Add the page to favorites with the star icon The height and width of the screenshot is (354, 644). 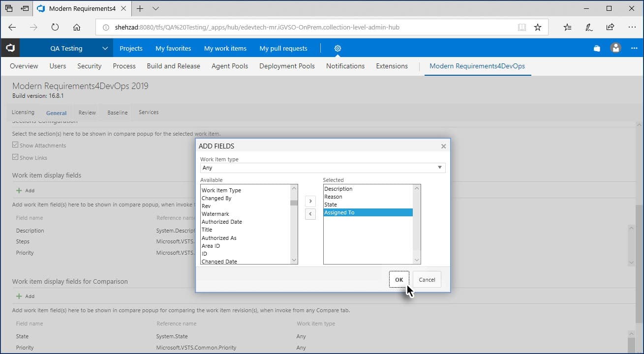pos(538,28)
